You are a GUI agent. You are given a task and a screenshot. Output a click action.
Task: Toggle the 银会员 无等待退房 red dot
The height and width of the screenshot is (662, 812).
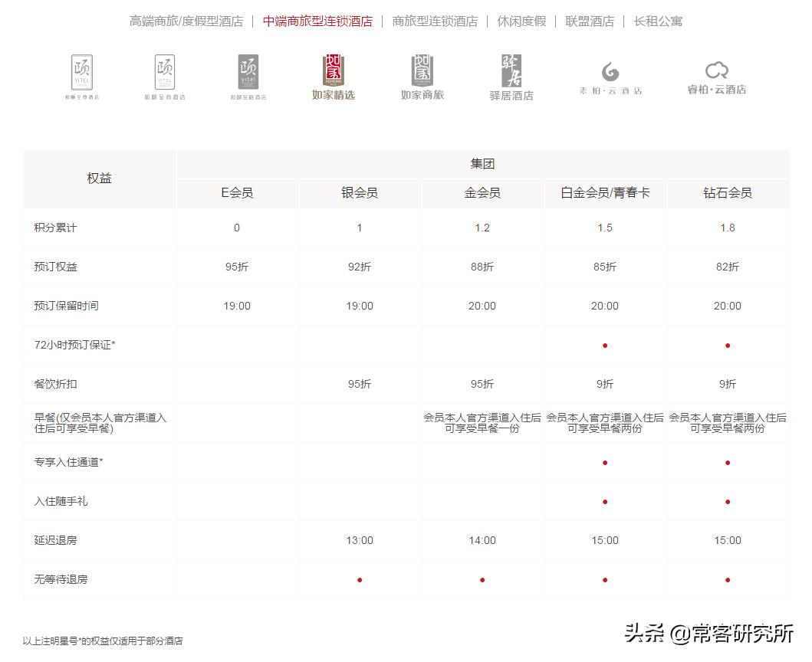click(359, 580)
